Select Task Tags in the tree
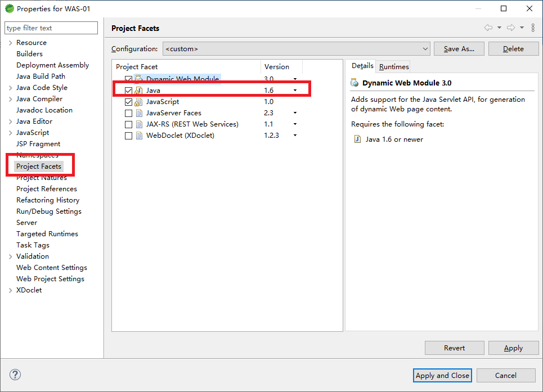543x392 pixels. pyautogui.click(x=33, y=245)
